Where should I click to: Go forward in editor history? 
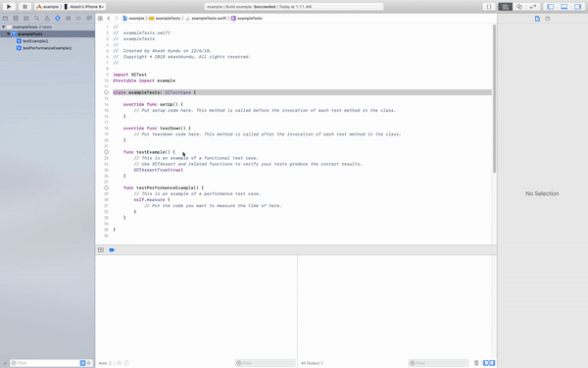coord(116,18)
